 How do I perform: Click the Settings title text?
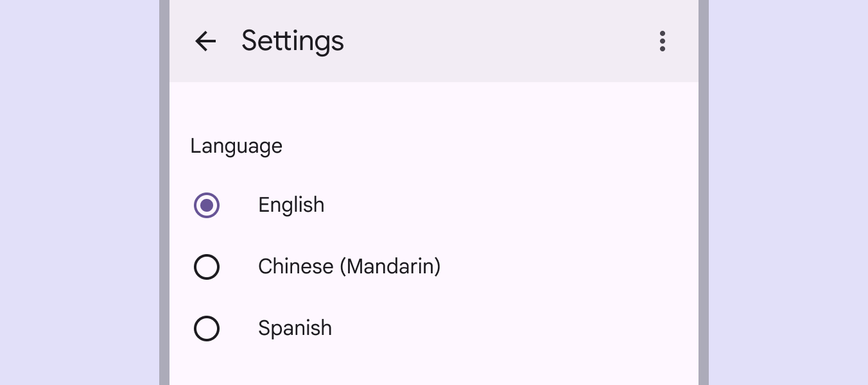pyautogui.click(x=292, y=42)
